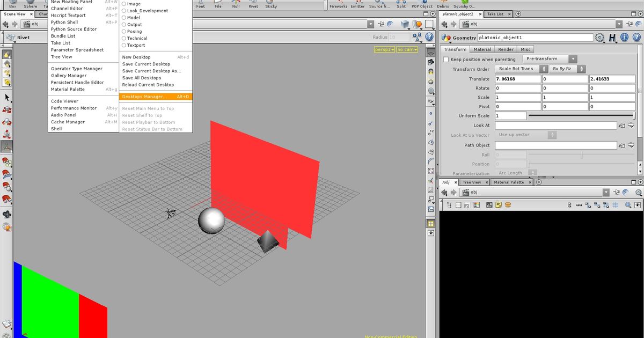Add new tab beside Take List
The width and height of the screenshot is (644, 338).
(x=518, y=14)
